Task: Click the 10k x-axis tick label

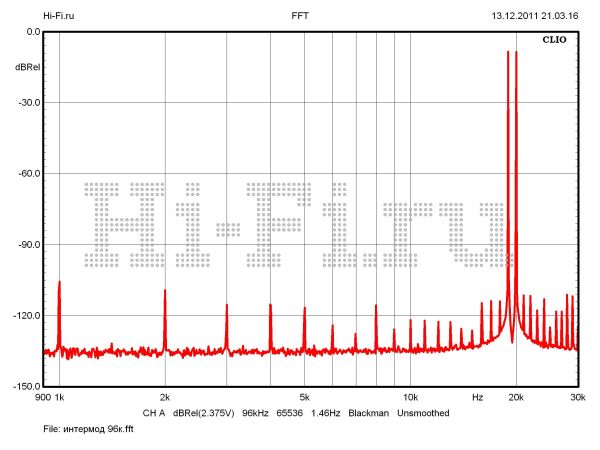Action: (409, 398)
